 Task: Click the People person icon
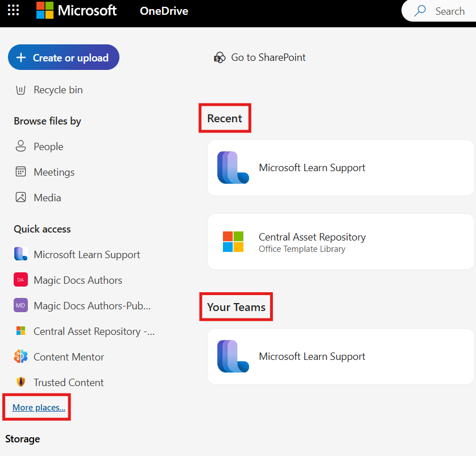pyautogui.click(x=20, y=146)
